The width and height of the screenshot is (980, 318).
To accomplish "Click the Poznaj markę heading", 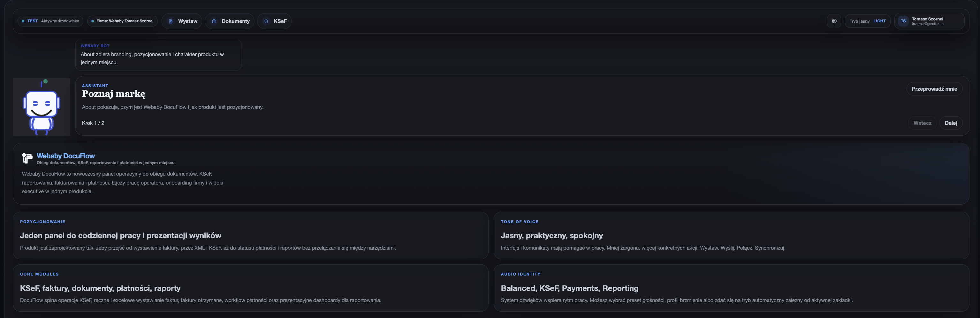I will click(x=113, y=94).
